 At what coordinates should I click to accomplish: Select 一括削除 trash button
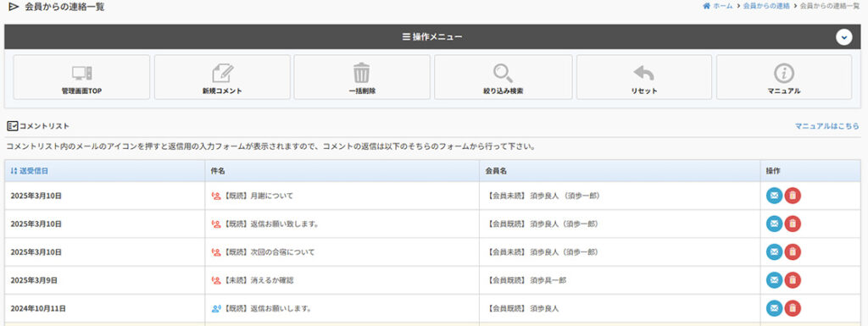[362, 77]
